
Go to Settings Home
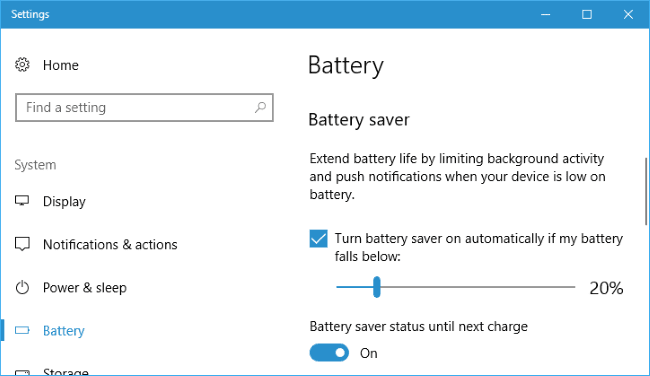click(x=61, y=65)
